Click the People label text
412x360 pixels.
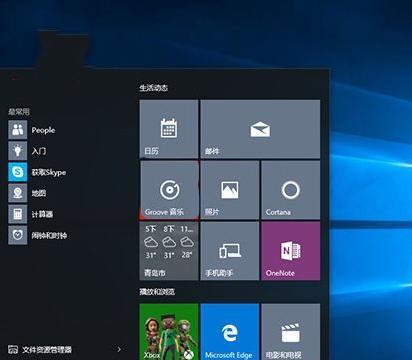point(43,130)
